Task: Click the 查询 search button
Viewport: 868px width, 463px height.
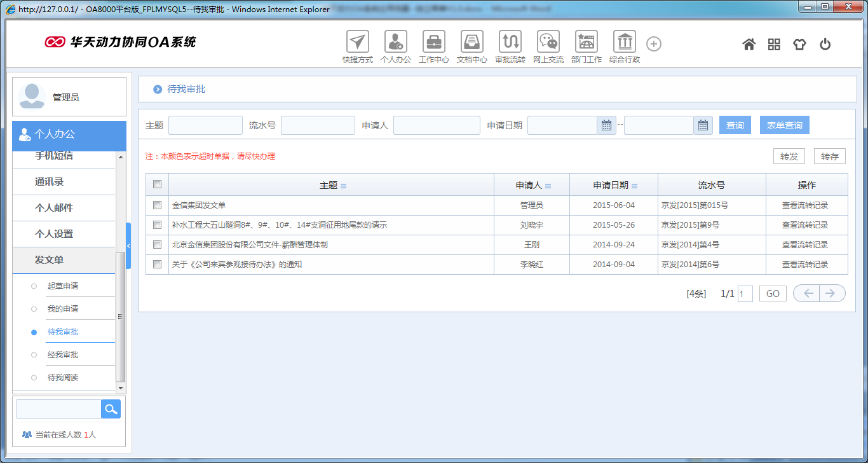Action: click(x=735, y=125)
